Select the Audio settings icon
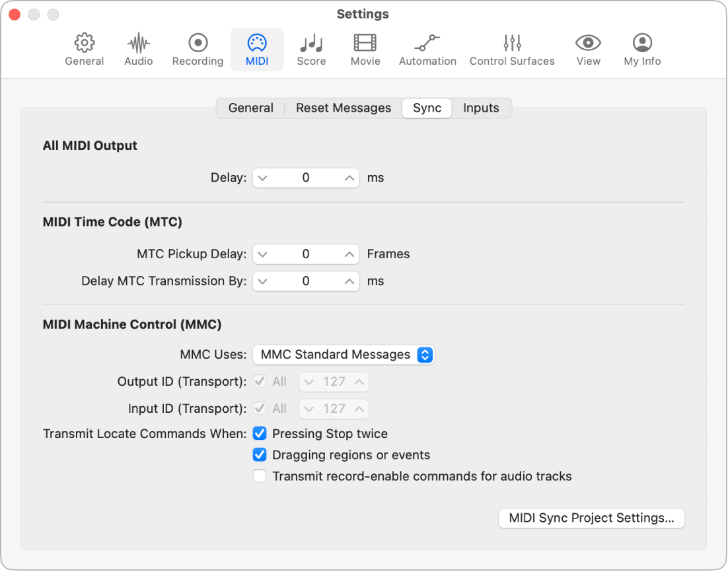This screenshot has width=728, height=572. [x=138, y=48]
